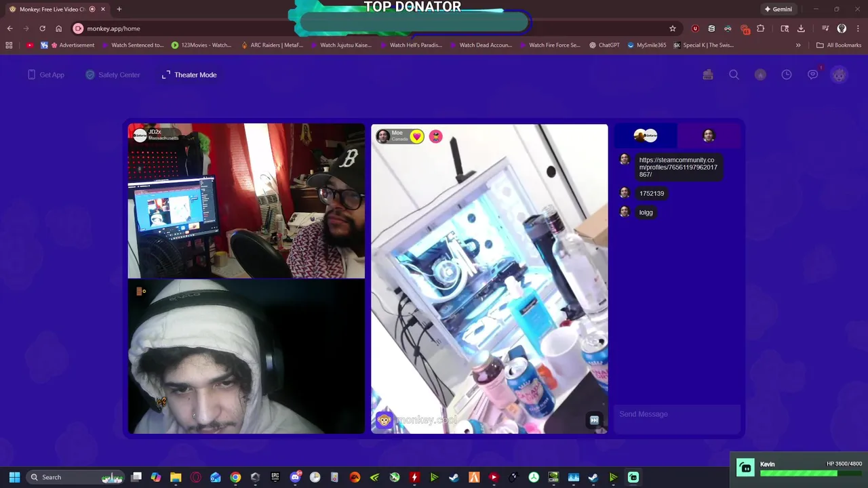Open the browser downloads icon
868x488 pixels.
point(801,28)
